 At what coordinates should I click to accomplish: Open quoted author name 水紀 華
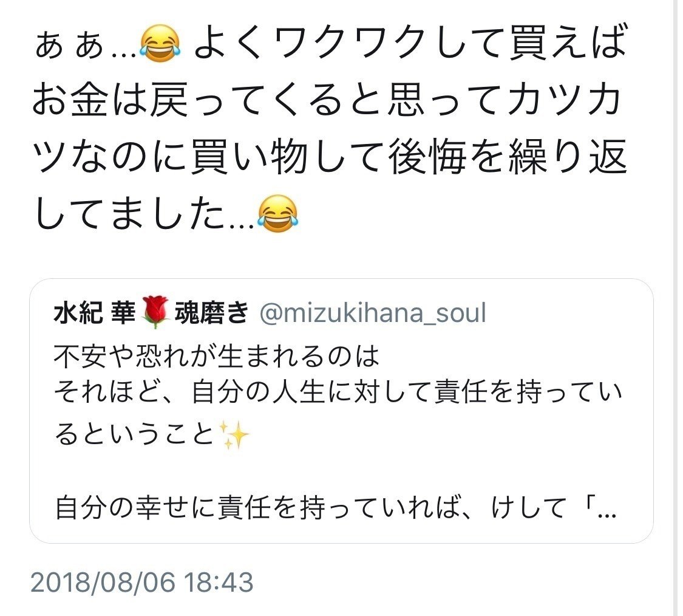coord(95,313)
